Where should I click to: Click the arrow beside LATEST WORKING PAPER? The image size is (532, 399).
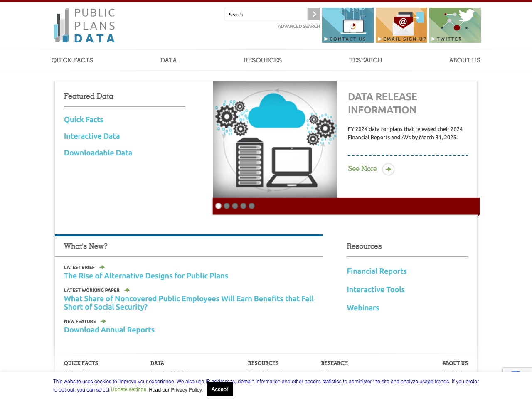126,290
